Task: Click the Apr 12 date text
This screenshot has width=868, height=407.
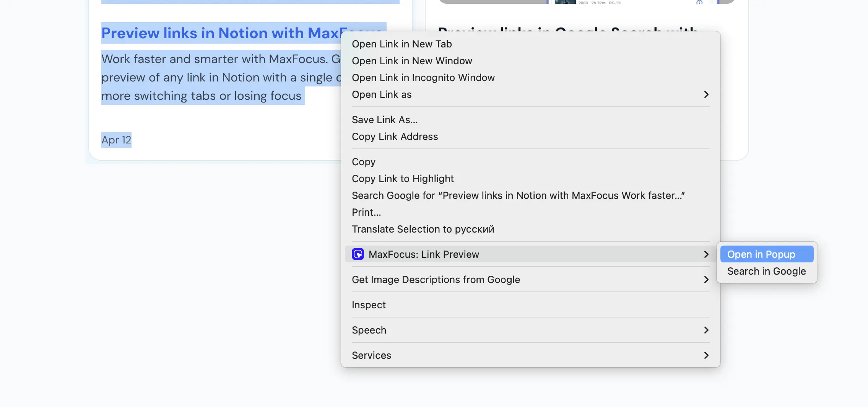Action: tap(116, 140)
